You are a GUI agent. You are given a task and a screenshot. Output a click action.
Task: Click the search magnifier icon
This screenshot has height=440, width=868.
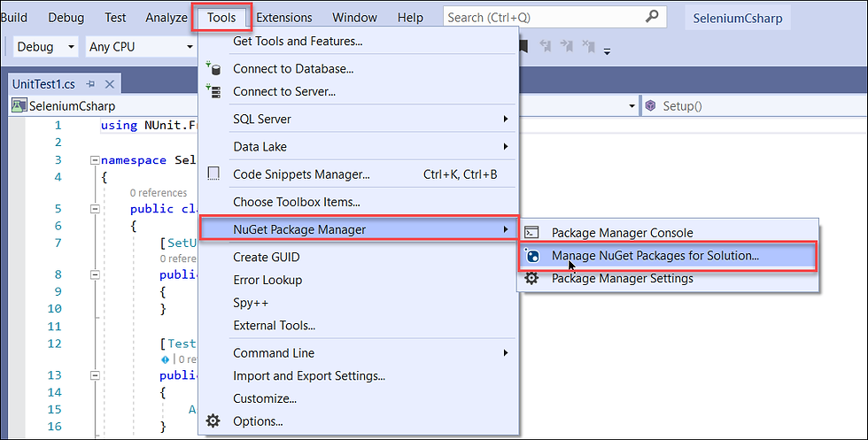click(x=652, y=17)
